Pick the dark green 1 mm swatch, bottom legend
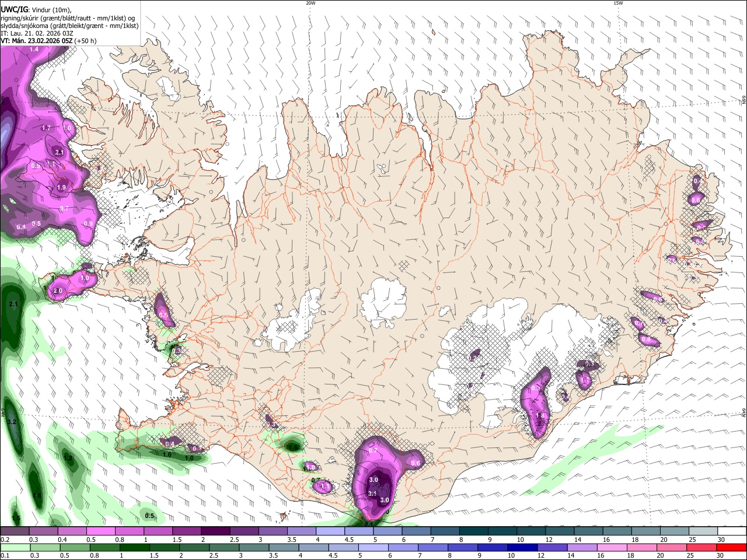Viewport: 747px width, 560px height. (x=135, y=547)
